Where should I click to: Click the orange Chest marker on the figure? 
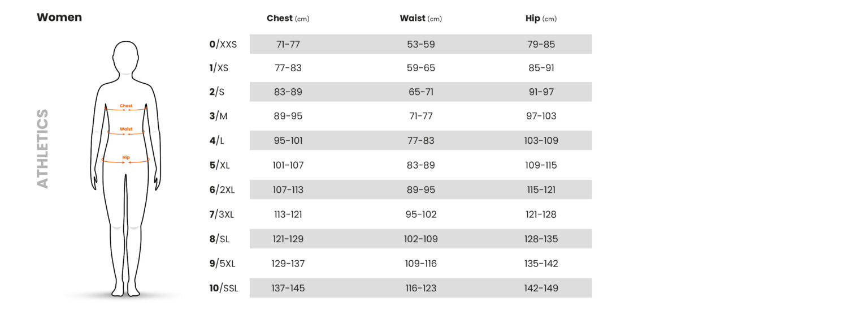coord(126,107)
